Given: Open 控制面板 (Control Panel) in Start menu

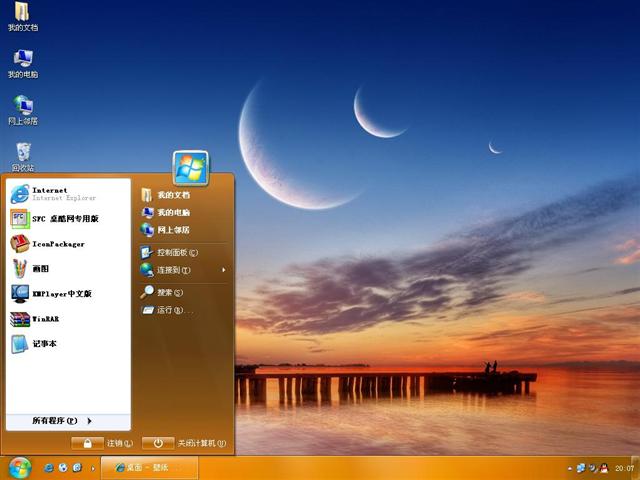Looking at the screenshot, I should point(177,252).
